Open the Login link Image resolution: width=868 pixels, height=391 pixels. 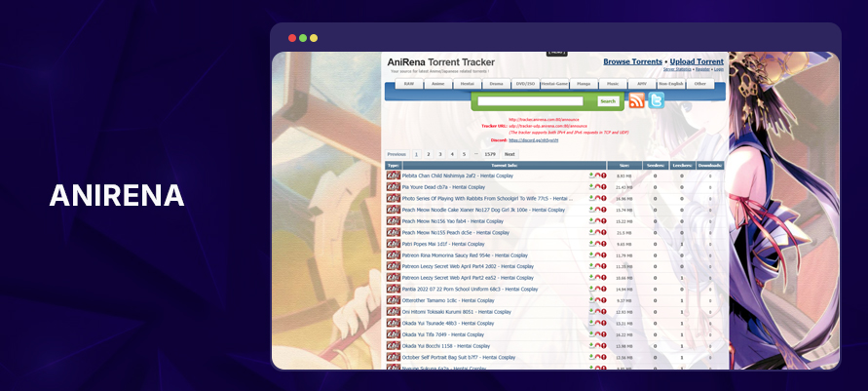719,69
